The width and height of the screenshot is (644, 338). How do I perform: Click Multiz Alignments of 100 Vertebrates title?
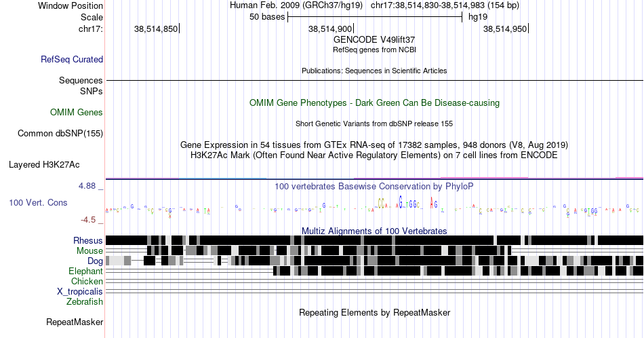pyautogui.click(x=374, y=231)
